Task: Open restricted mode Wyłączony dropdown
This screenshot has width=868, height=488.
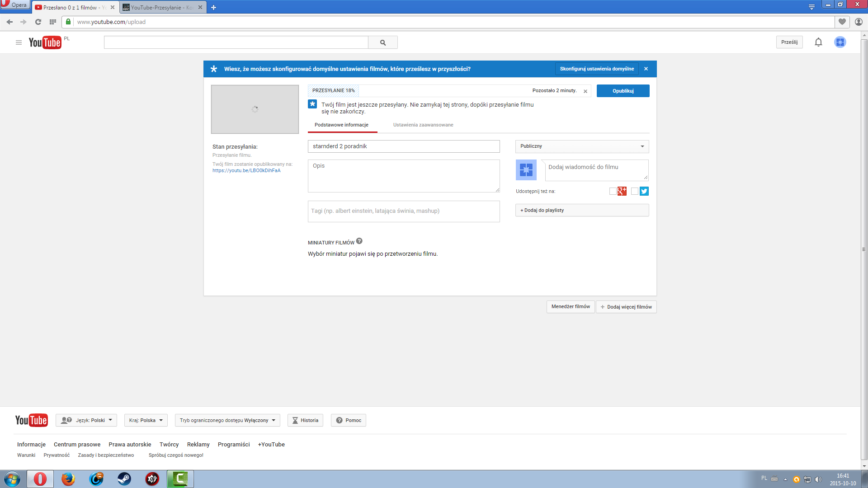Action: (x=227, y=420)
